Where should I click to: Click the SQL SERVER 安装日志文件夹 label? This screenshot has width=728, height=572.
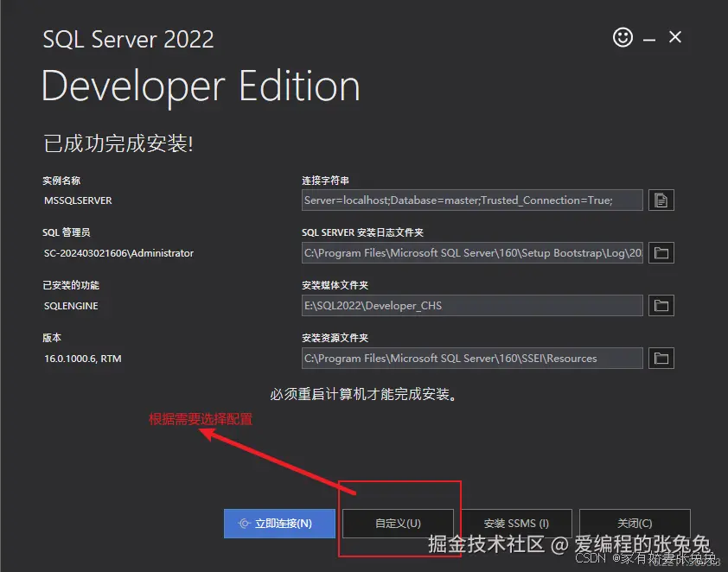click(x=362, y=232)
